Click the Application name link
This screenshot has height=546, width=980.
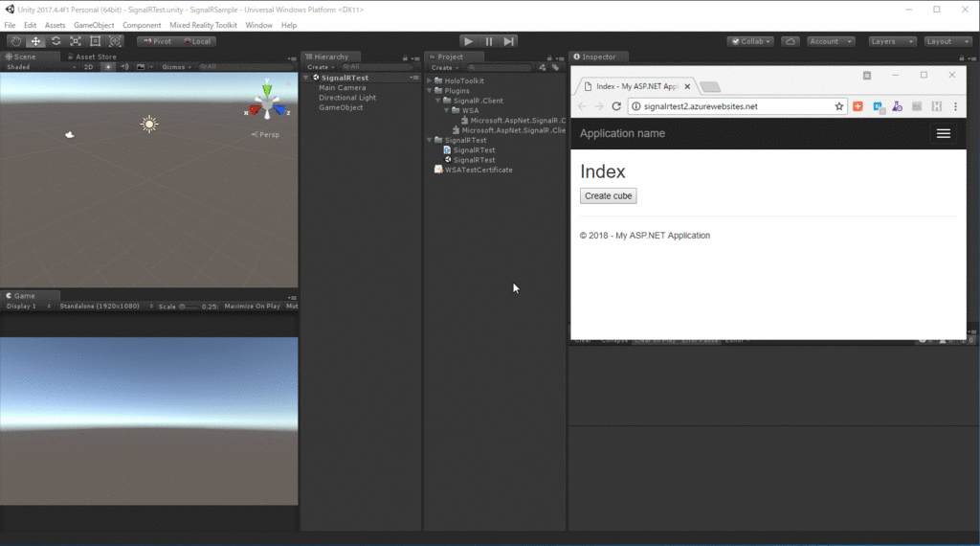point(622,133)
